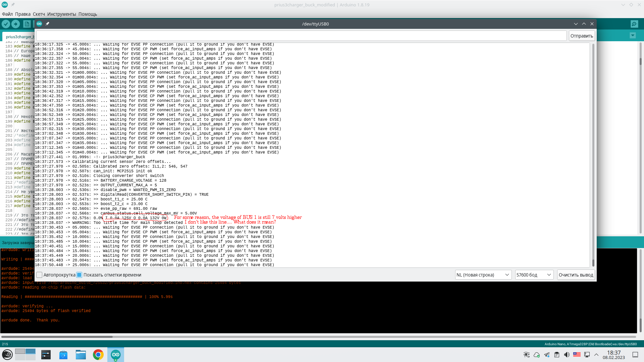Click the Telegram tray icon
The height and width of the screenshot is (362, 644).
pyautogui.click(x=547, y=355)
